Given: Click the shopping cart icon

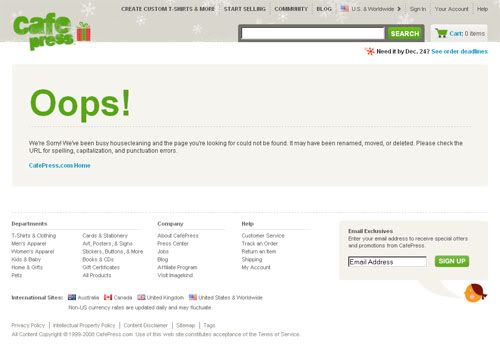Looking at the screenshot, I should (441, 33).
